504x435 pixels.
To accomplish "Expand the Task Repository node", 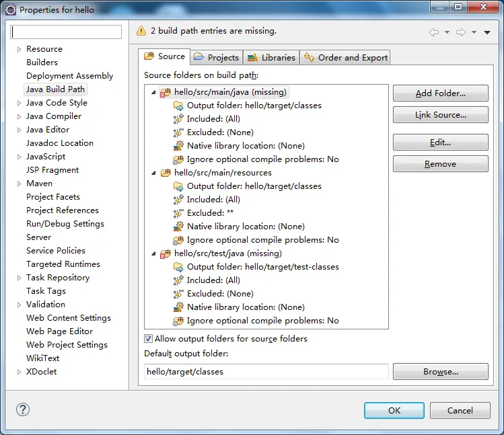I will 19,278.
